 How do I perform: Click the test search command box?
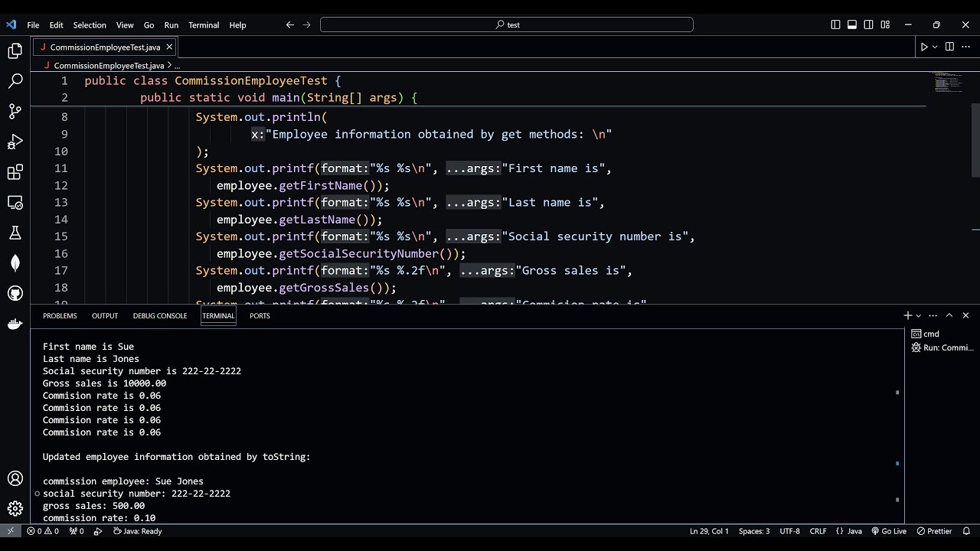point(507,24)
